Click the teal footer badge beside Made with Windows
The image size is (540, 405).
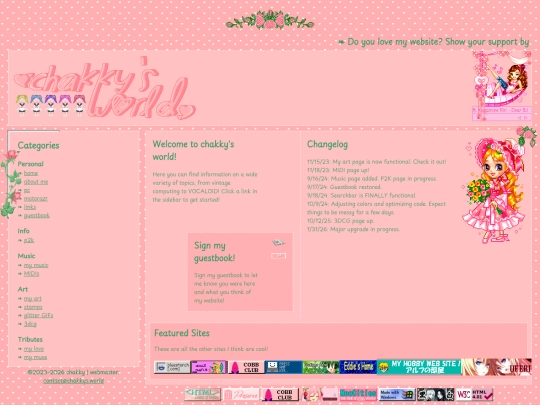(358, 394)
